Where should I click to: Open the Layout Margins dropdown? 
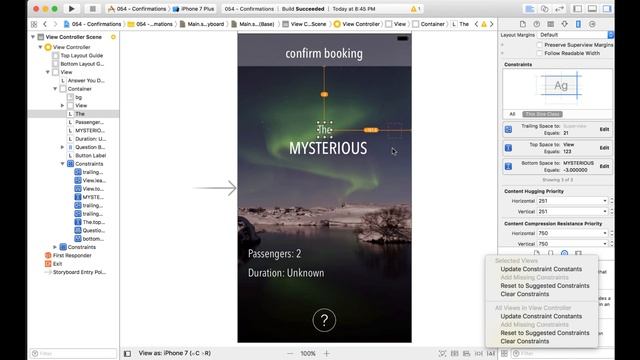pyautogui.click(x=576, y=35)
